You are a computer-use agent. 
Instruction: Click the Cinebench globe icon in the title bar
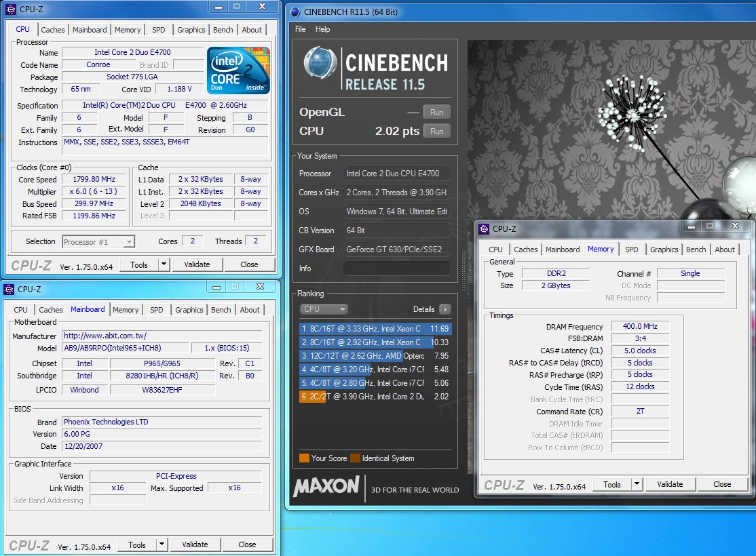click(296, 12)
